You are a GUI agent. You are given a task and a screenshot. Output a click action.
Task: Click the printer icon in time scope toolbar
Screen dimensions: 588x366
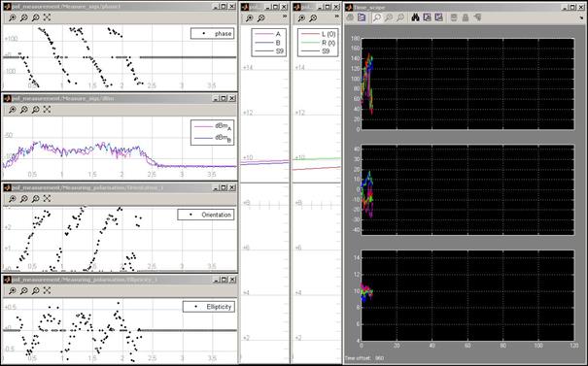350,17
